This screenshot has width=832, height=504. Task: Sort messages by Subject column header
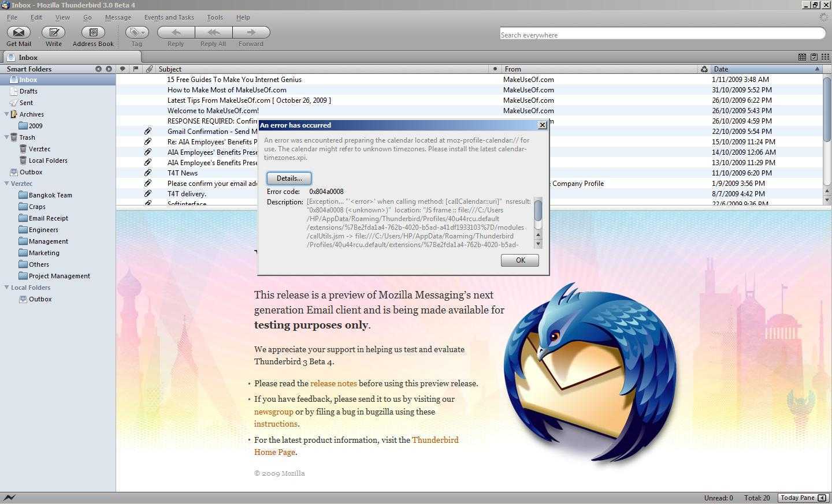322,69
